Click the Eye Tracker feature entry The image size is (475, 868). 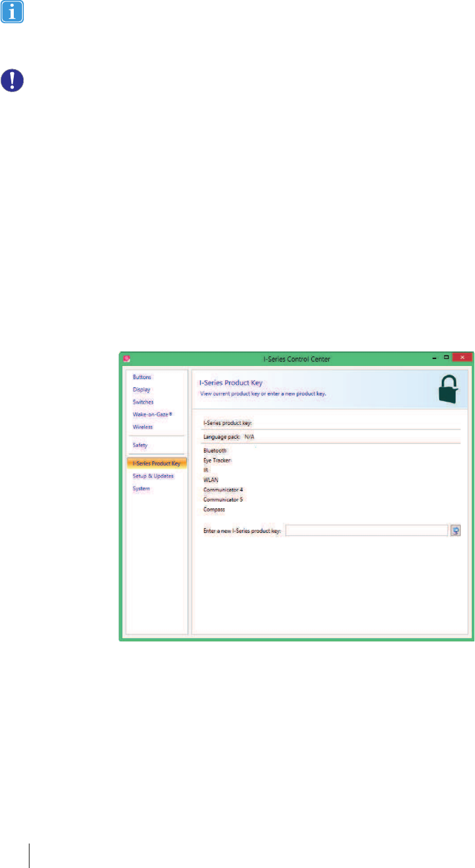point(217,460)
